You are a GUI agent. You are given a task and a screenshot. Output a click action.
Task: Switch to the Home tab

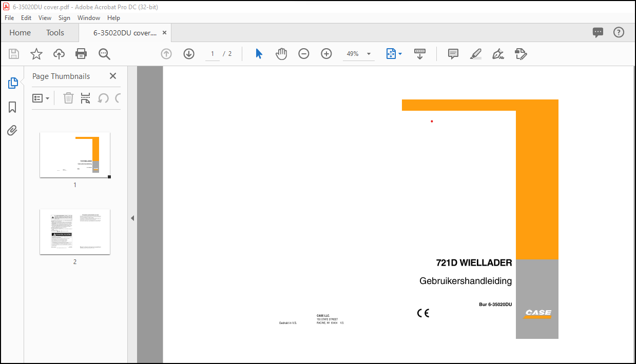20,32
